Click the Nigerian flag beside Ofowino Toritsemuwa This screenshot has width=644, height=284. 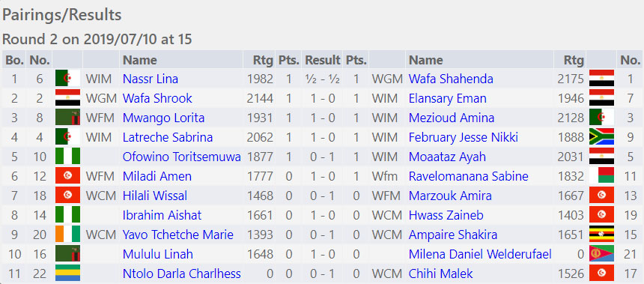tap(67, 157)
